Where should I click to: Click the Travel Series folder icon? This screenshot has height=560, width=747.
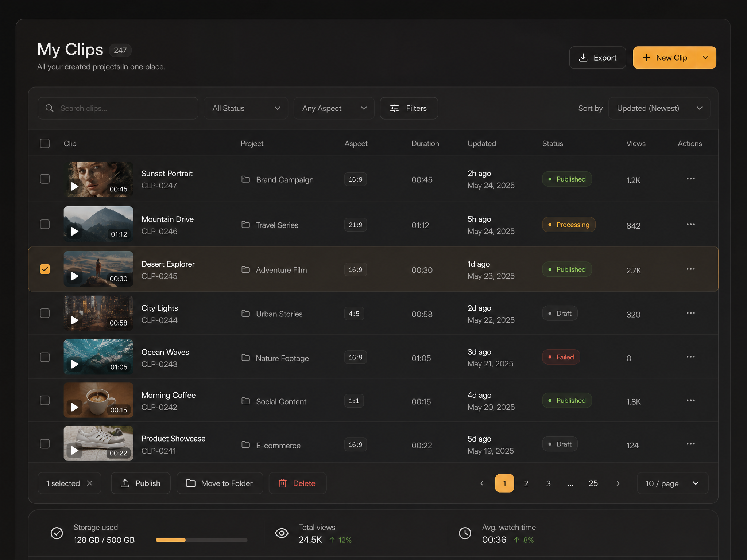245,225
